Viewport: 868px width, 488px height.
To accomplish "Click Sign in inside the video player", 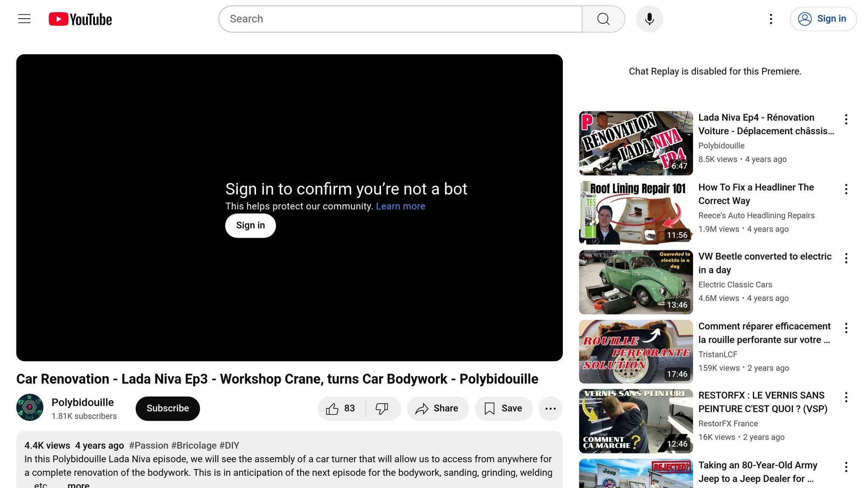I will click(x=250, y=225).
